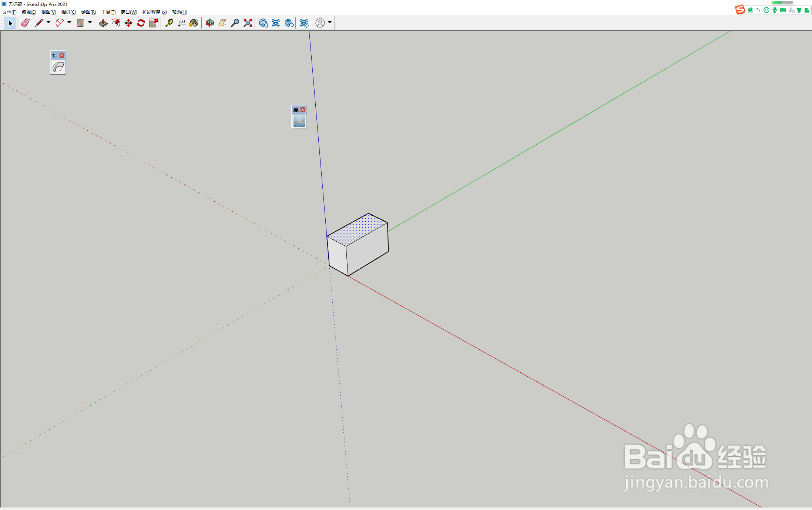Open the account profile dropdown arrow

point(330,23)
